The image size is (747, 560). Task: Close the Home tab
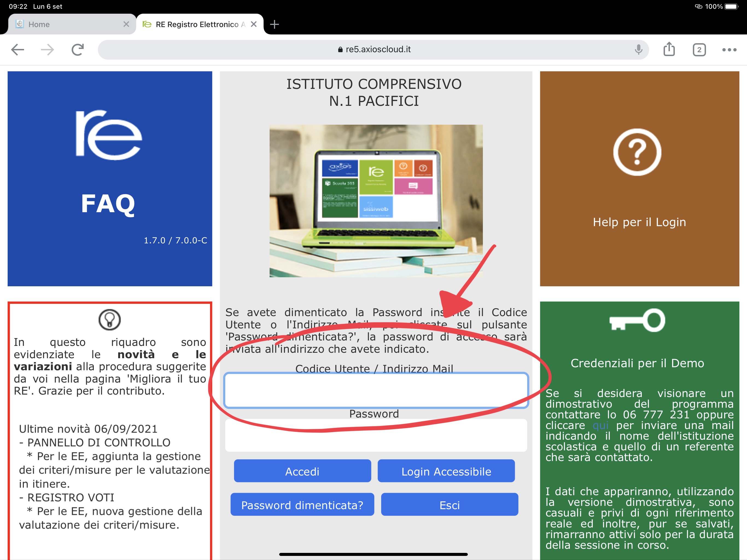click(x=126, y=24)
